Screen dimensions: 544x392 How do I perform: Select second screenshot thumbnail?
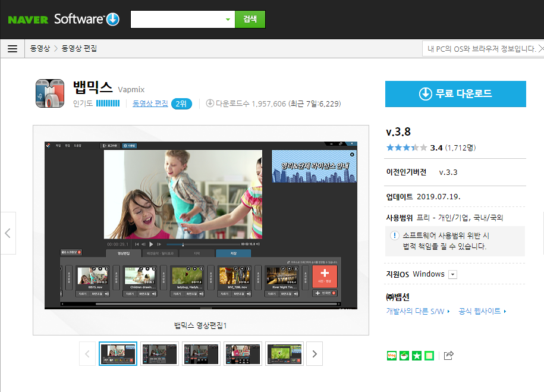pyautogui.click(x=159, y=354)
